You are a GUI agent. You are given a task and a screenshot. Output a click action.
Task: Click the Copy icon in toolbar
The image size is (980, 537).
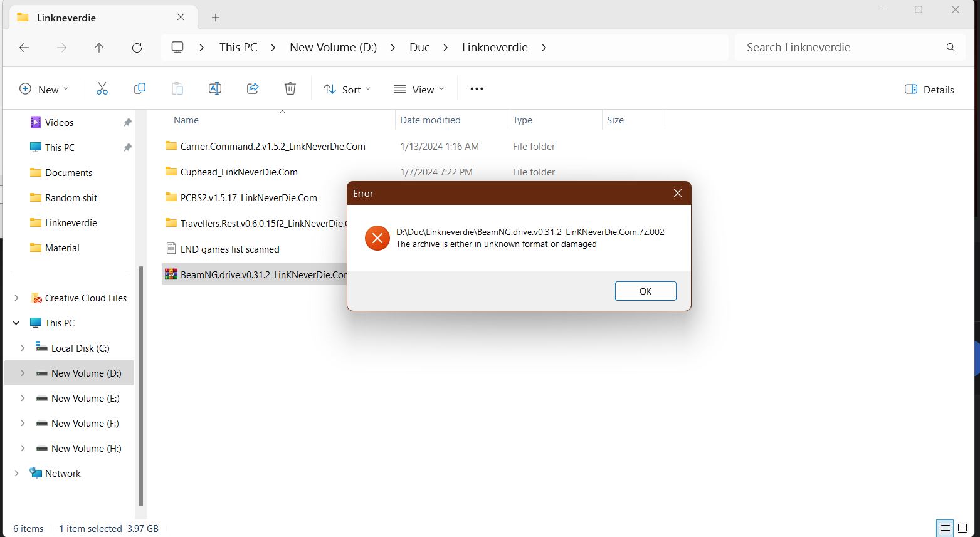click(x=140, y=89)
